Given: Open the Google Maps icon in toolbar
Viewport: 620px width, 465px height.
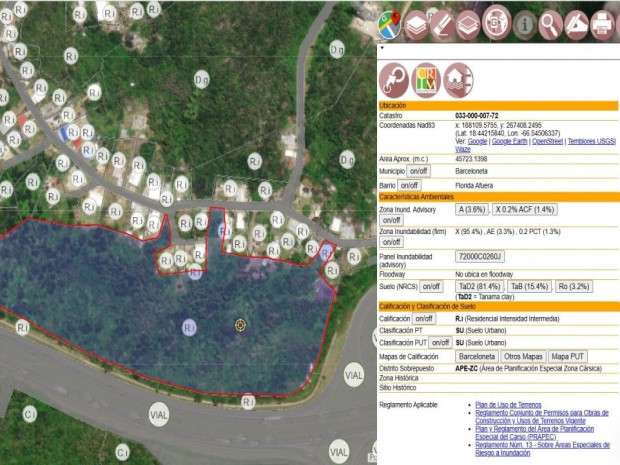Looking at the screenshot, I should coord(391,23).
